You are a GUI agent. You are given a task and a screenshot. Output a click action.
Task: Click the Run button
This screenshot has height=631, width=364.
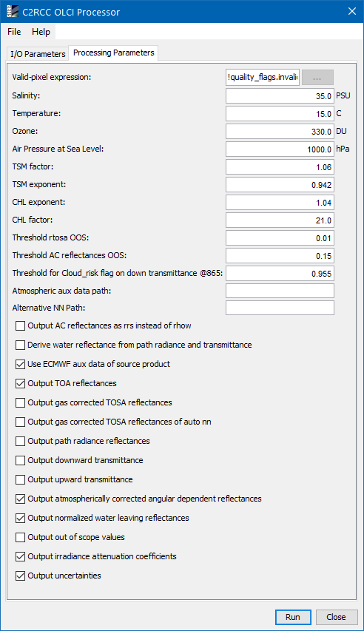pyautogui.click(x=293, y=617)
